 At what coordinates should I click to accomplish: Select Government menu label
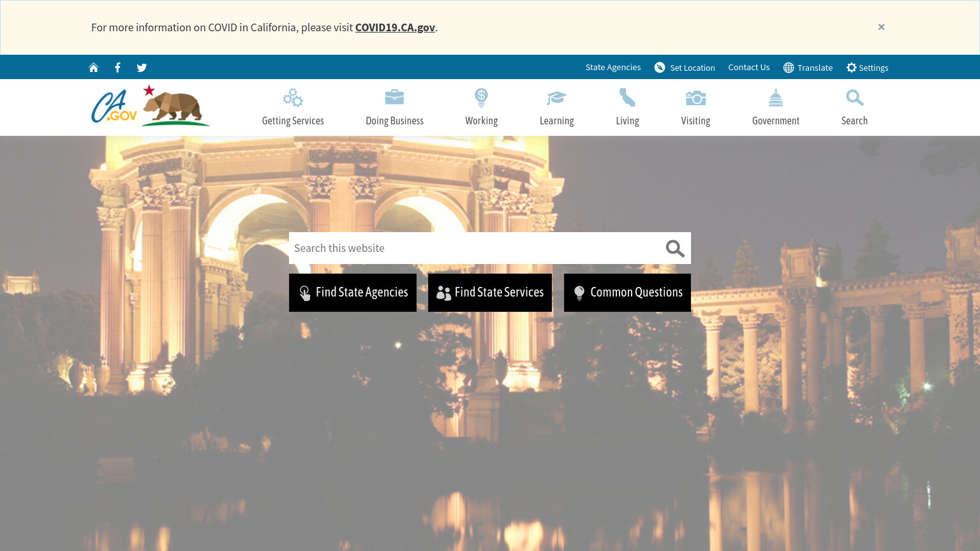click(x=776, y=121)
